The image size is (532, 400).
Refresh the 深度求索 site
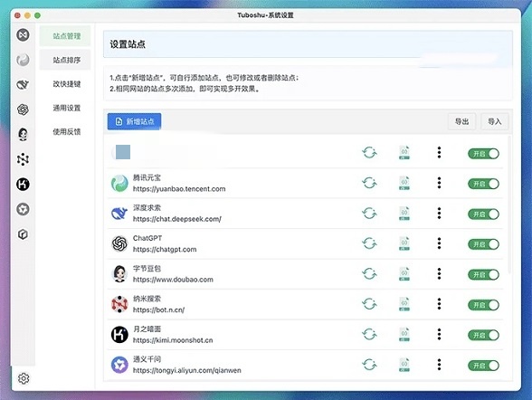pos(369,214)
